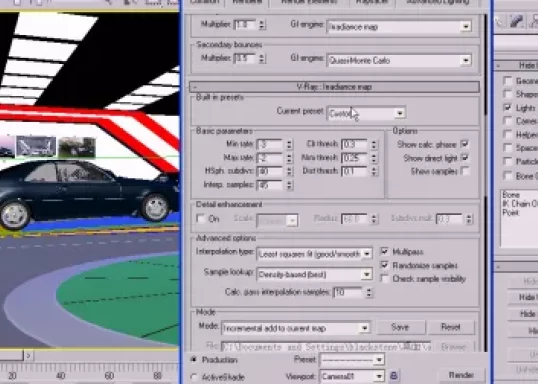This screenshot has height=384, width=538.
Task: Click the Render button
Action: click(461, 375)
